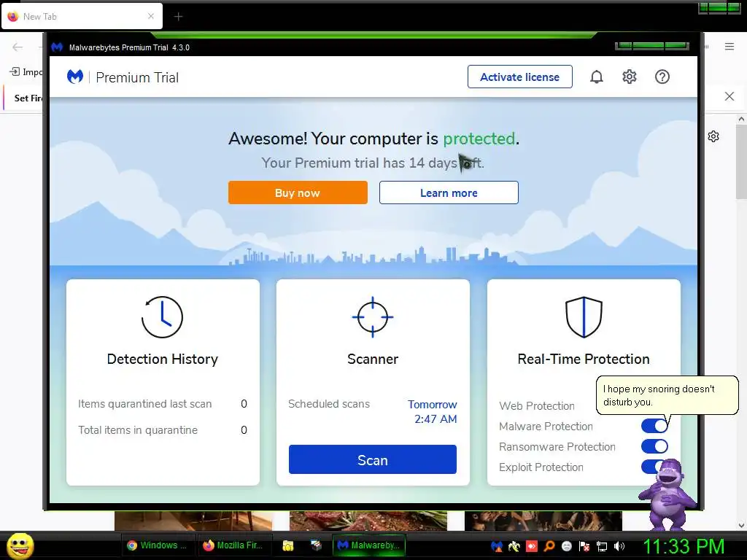This screenshot has height=560, width=747.
Task: Open the speaker volume tray icon
Action: coord(619,546)
